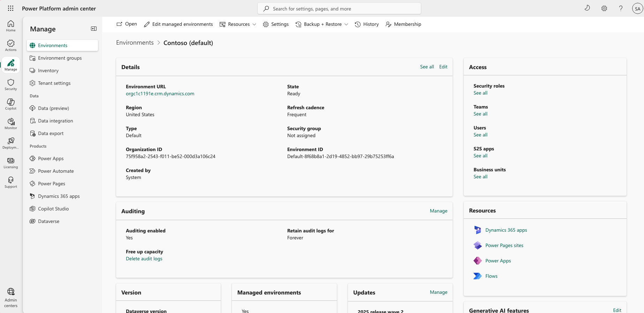
Task: Select the Manage rail icon
Action: [x=11, y=65]
